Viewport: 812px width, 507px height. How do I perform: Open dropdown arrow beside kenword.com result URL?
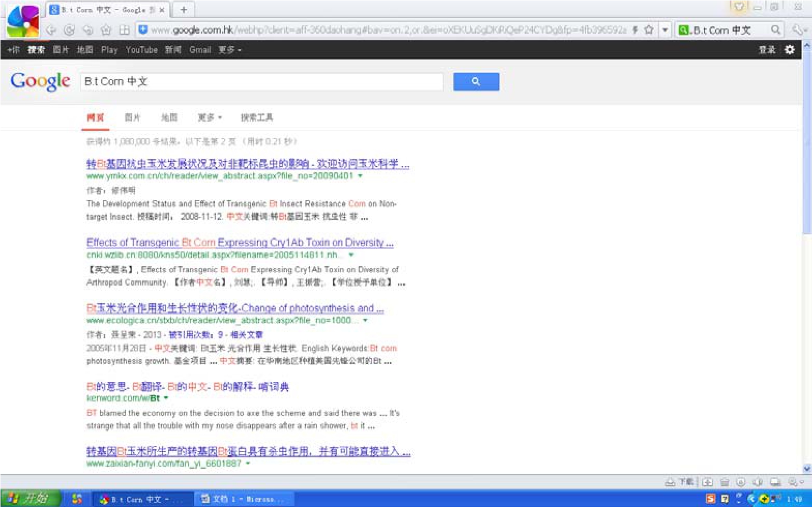coord(166,398)
